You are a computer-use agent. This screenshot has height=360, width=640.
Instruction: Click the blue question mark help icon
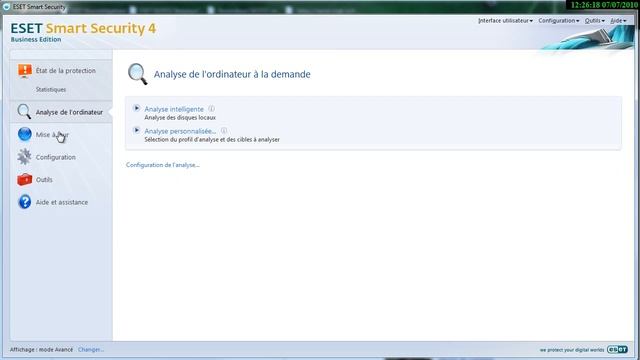pos(24,202)
